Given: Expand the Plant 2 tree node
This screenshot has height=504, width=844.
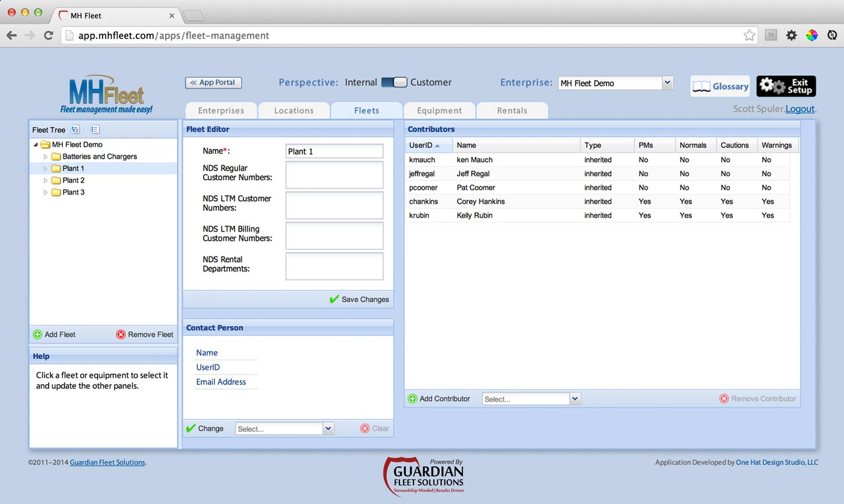Looking at the screenshot, I should [x=46, y=181].
